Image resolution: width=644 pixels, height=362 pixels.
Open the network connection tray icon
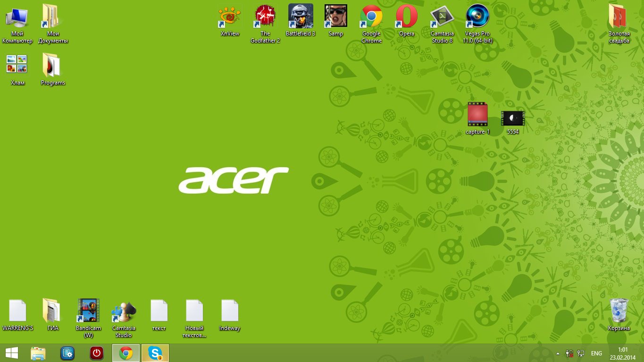[581, 354]
